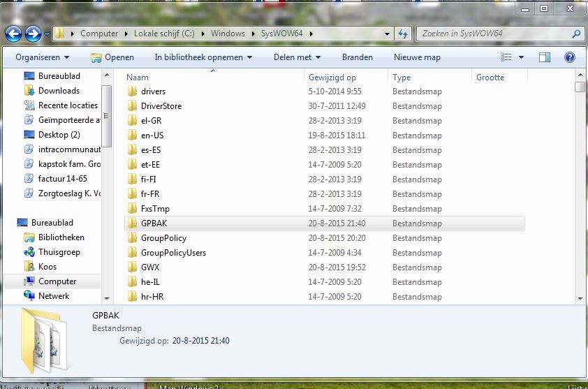Screen dimensions: 588x389
Task: Expand the arrow after Windows in breadcrumb
Action: [x=253, y=34]
